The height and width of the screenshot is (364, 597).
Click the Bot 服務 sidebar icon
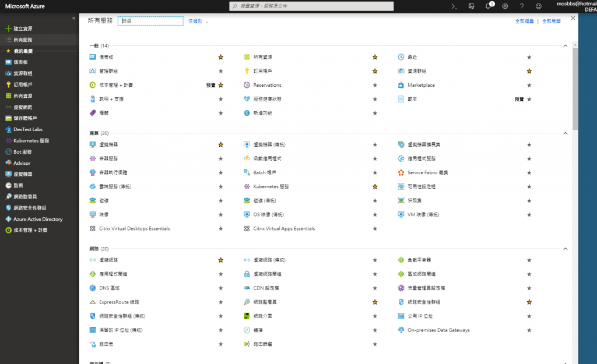(x=8, y=152)
